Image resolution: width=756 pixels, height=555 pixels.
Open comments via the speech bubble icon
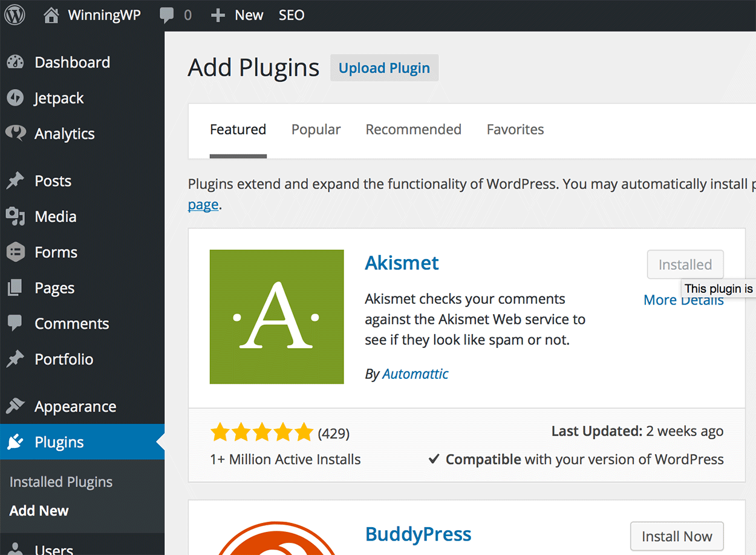[166, 15]
